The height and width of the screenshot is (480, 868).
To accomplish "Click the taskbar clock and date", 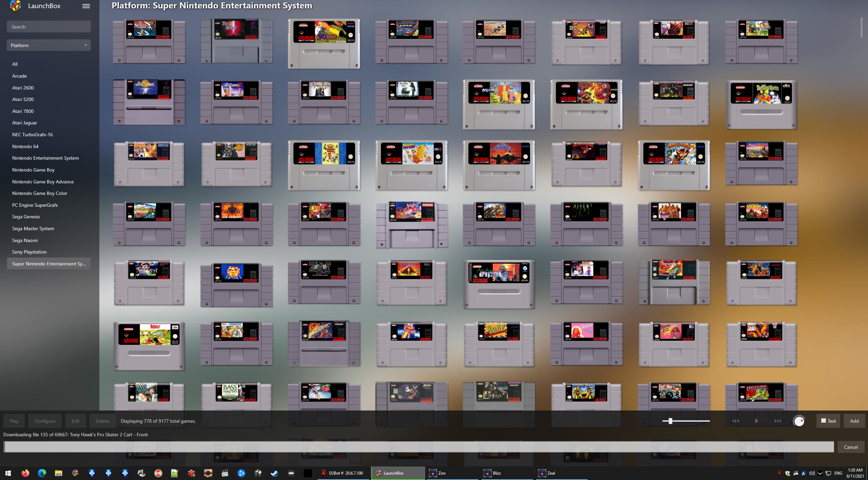I will click(855, 473).
